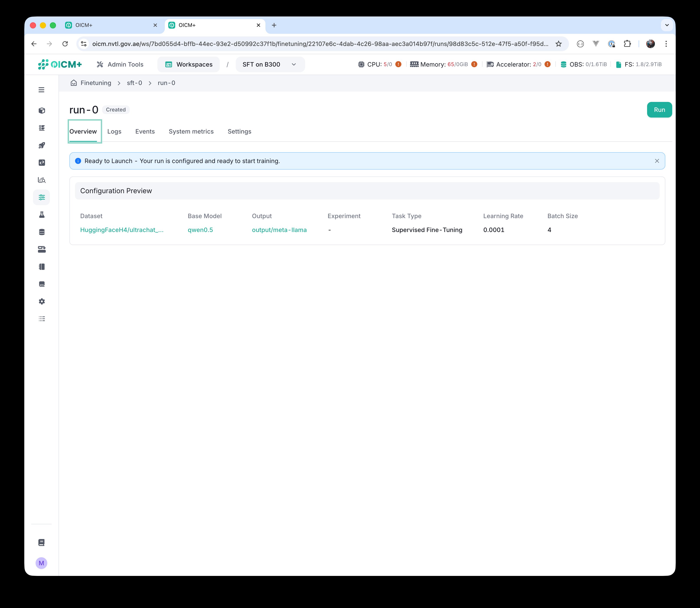Click the green Run button
This screenshot has height=608, width=700.
click(659, 110)
